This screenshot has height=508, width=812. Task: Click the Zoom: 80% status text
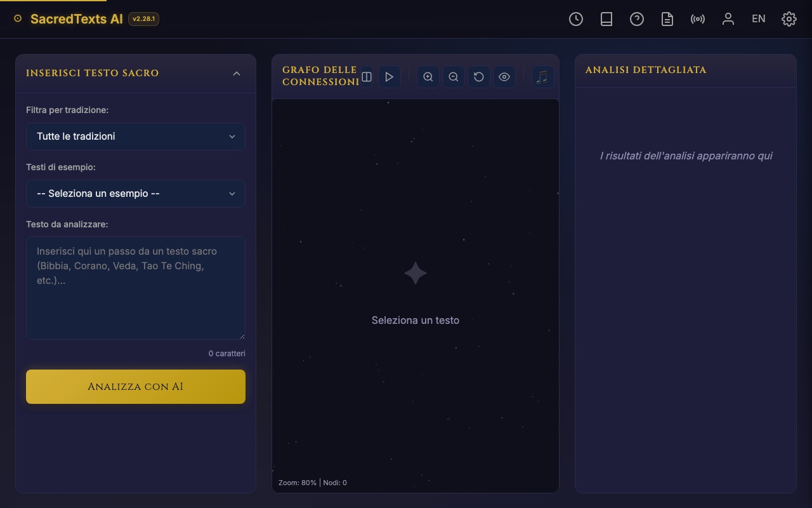coord(298,483)
